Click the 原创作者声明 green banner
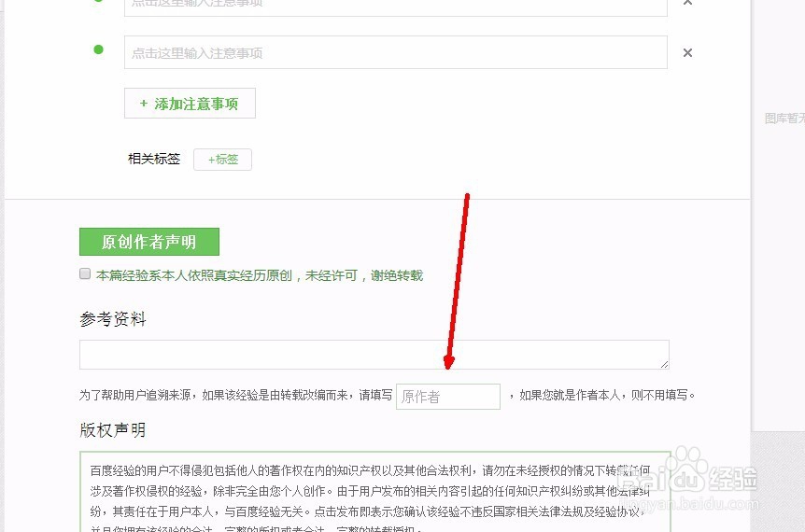The height and width of the screenshot is (532, 805). 148,242
